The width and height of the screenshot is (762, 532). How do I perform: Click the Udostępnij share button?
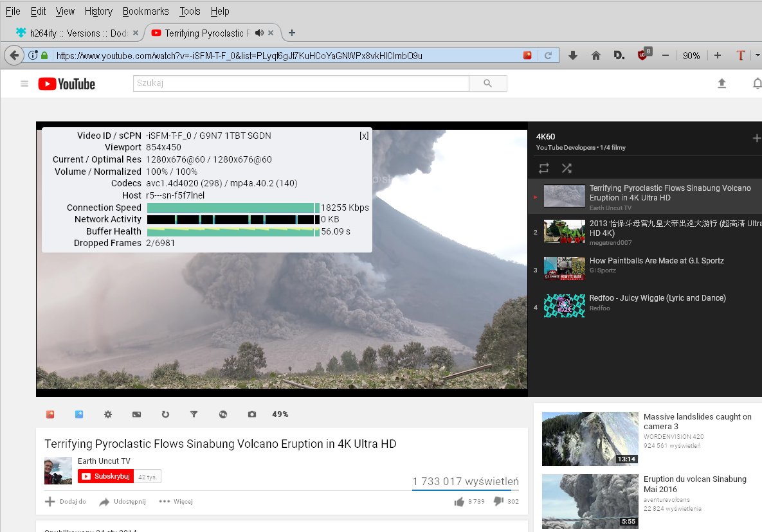123,501
